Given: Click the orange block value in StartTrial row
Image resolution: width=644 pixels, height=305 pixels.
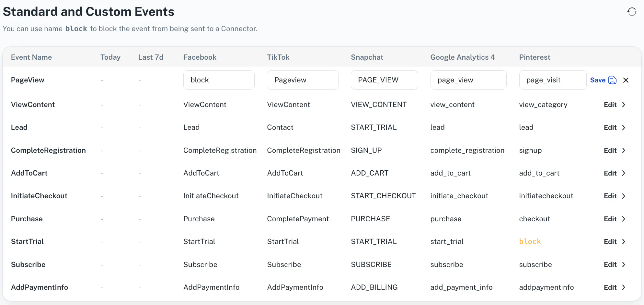Looking at the screenshot, I should coord(530,241).
